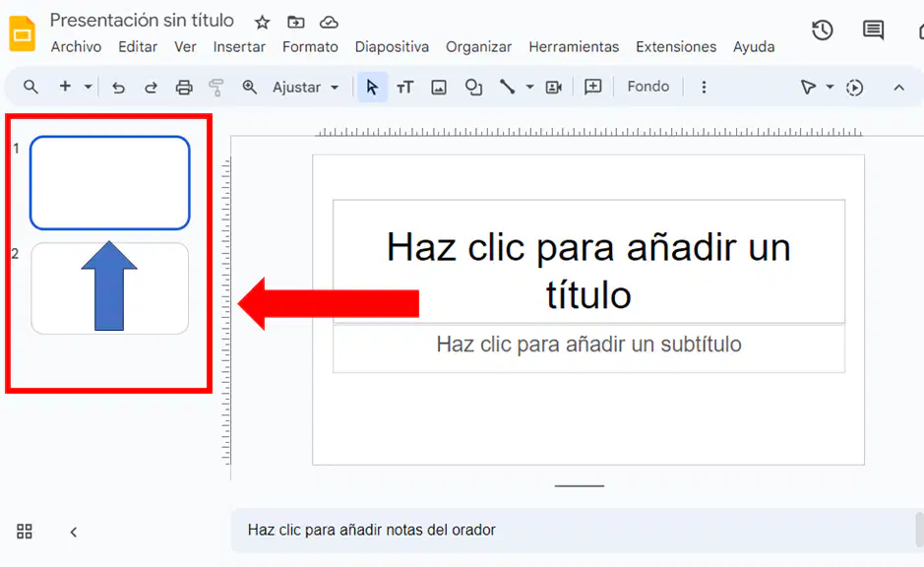Open the three-dot more options menu
This screenshot has width=924, height=567.
[704, 88]
